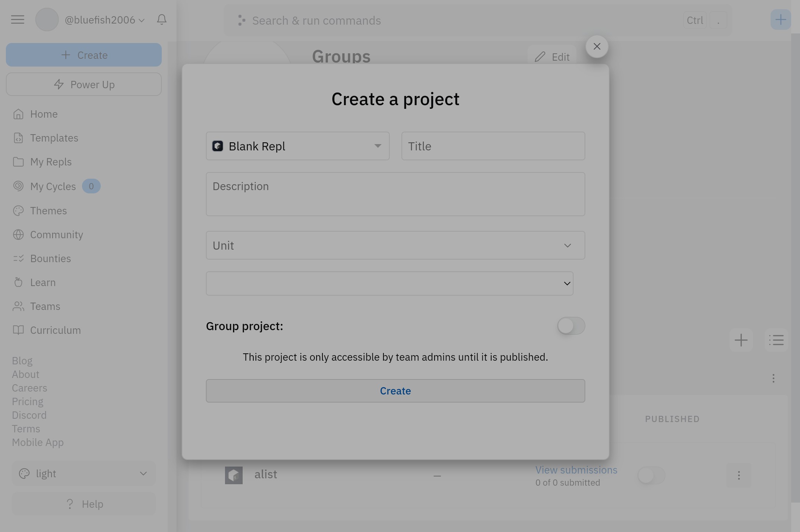Click the Title input field
Viewport: 800px width, 532px height.
click(493, 146)
